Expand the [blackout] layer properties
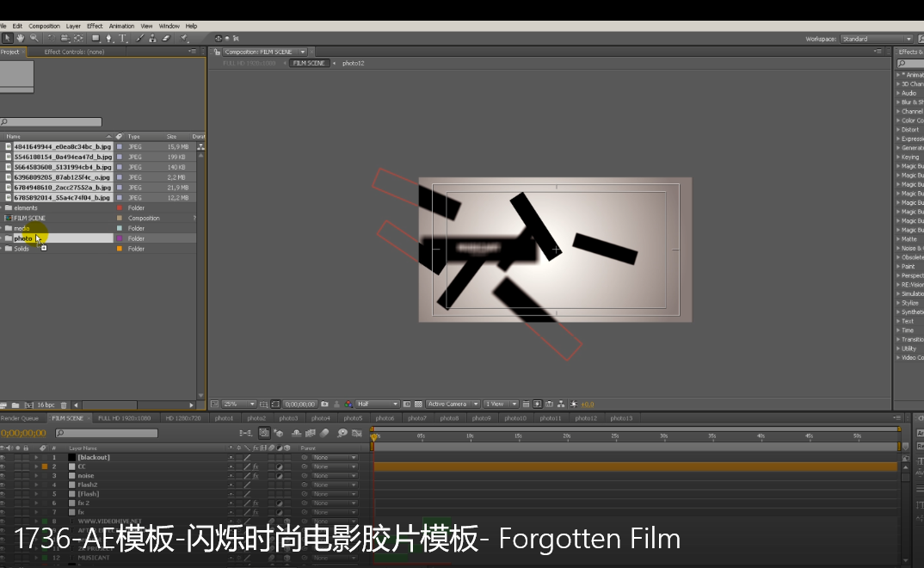This screenshot has width=924, height=568. point(36,457)
